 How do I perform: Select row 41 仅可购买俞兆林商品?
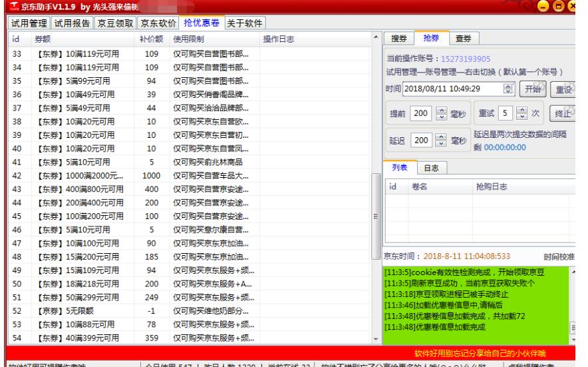(190, 162)
